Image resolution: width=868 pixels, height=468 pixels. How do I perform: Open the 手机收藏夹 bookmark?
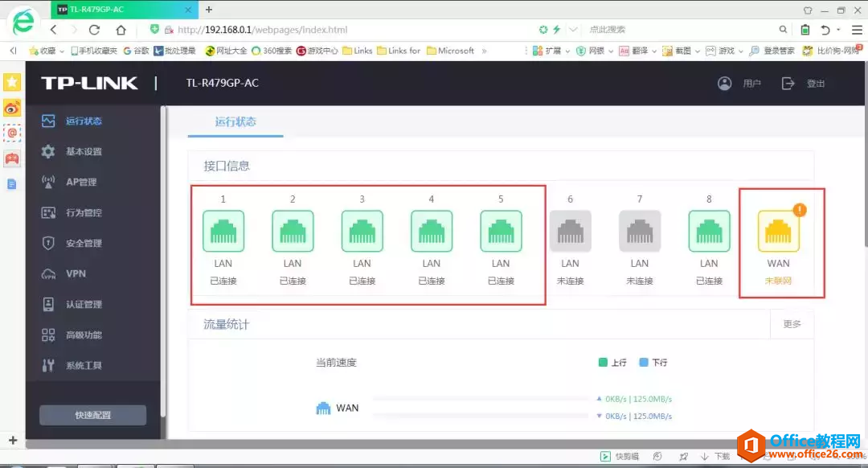(x=93, y=51)
